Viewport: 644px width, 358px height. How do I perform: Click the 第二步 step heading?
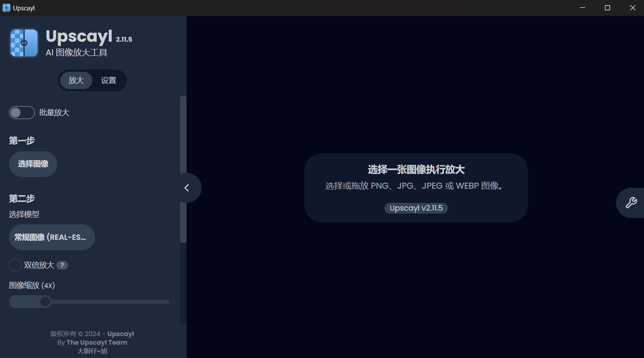click(22, 199)
